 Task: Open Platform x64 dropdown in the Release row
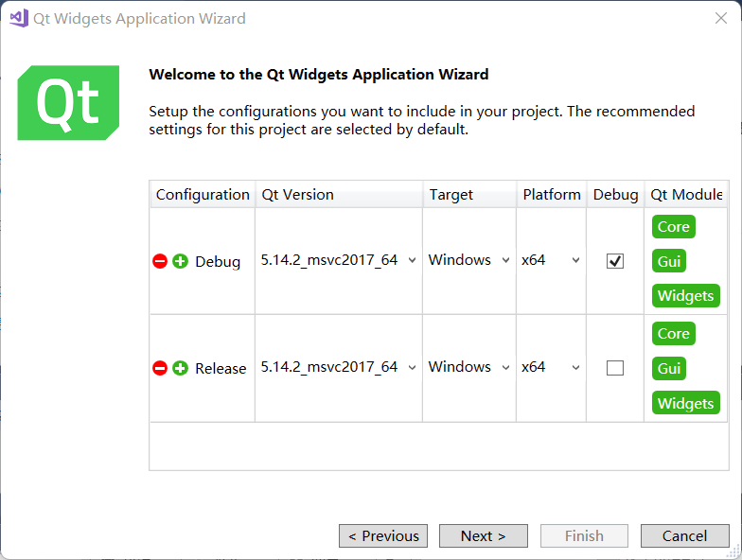point(551,367)
